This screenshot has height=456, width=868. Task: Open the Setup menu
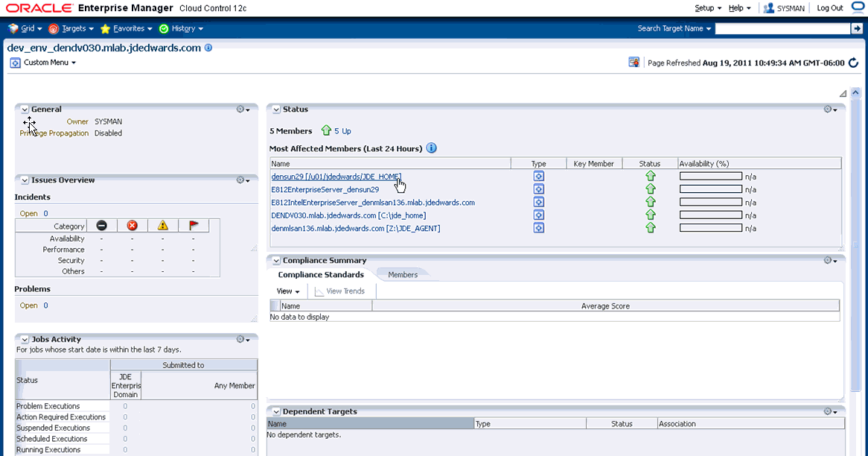pyautogui.click(x=708, y=7)
